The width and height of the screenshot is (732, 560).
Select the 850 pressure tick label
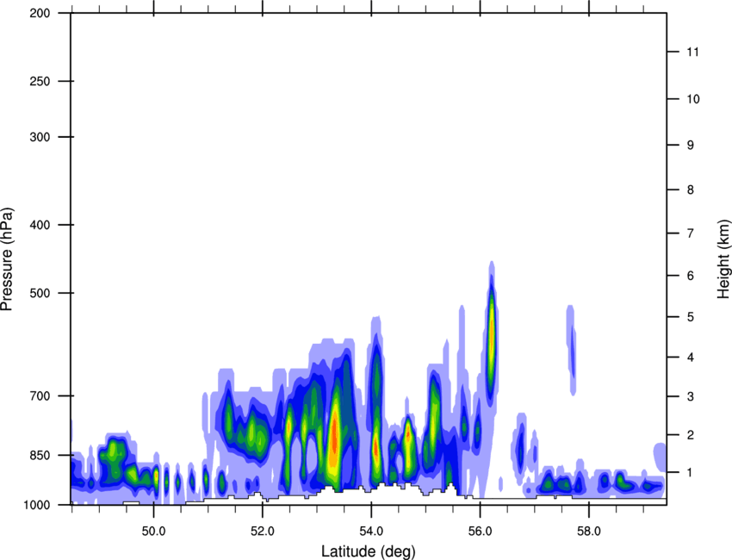(x=40, y=455)
